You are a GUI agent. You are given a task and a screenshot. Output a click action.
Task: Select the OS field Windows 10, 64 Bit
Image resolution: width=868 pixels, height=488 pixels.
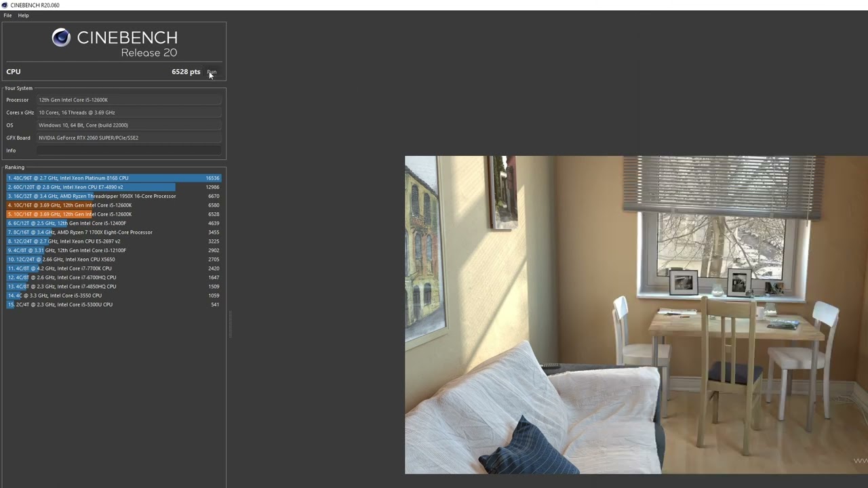coord(129,125)
